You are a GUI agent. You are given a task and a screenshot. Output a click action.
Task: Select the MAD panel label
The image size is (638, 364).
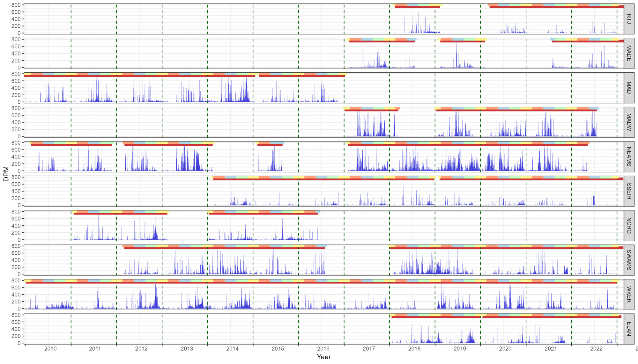tap(629, 88)
